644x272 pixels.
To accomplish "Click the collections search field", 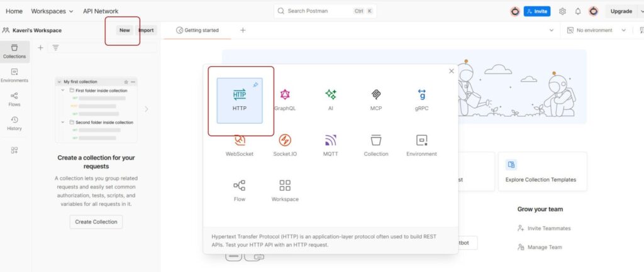I will 103,48.
